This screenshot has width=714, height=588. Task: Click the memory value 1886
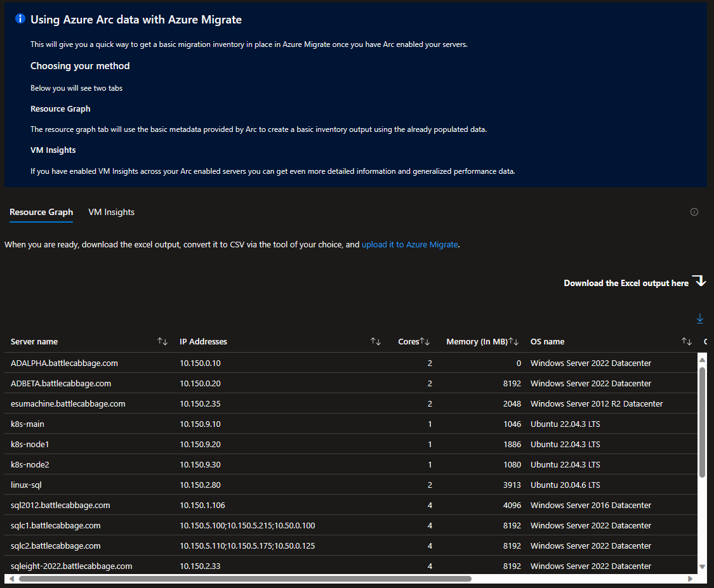[x=512, y=444]
